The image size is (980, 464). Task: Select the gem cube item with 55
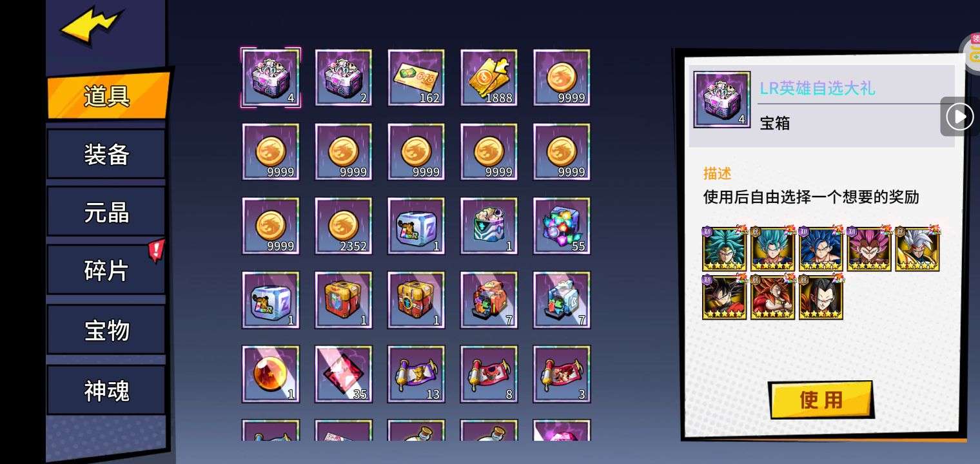[x=562, y=226]
